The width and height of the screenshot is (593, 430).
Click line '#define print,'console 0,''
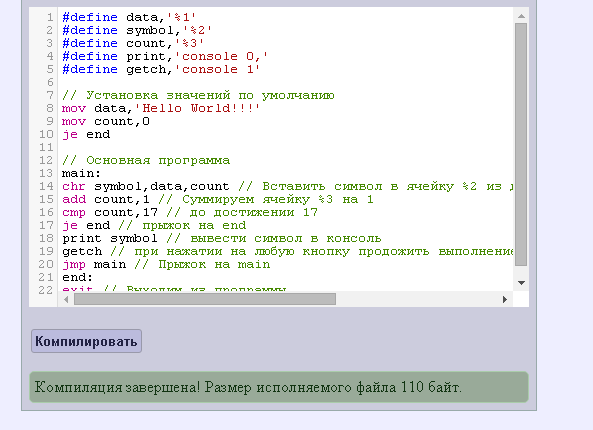pyautogui.click(x=165, y=56)
